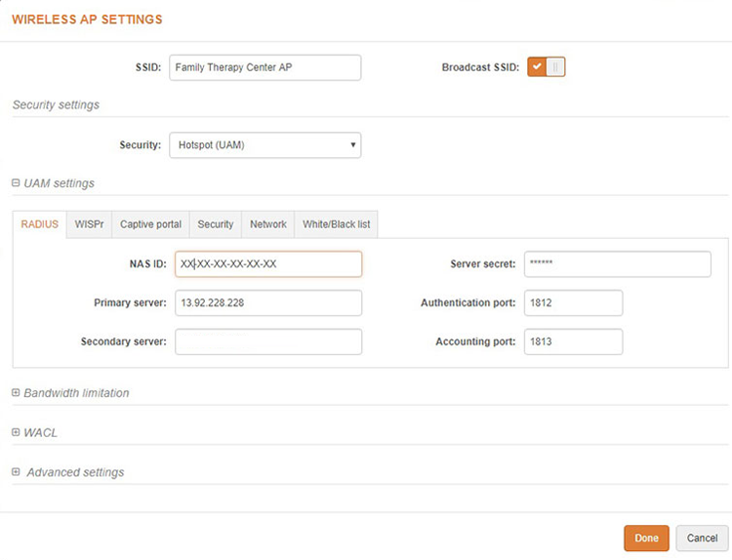This screenshot has height=560, width=732.
Task: Open the Network tab
Action: pyautogui.click(x=268, y=224)
